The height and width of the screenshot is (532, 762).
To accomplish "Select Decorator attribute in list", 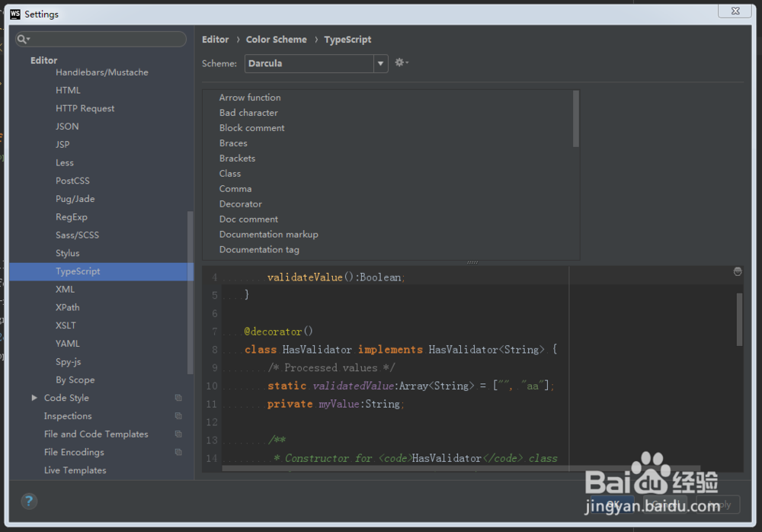I will [x=241, y=204].
